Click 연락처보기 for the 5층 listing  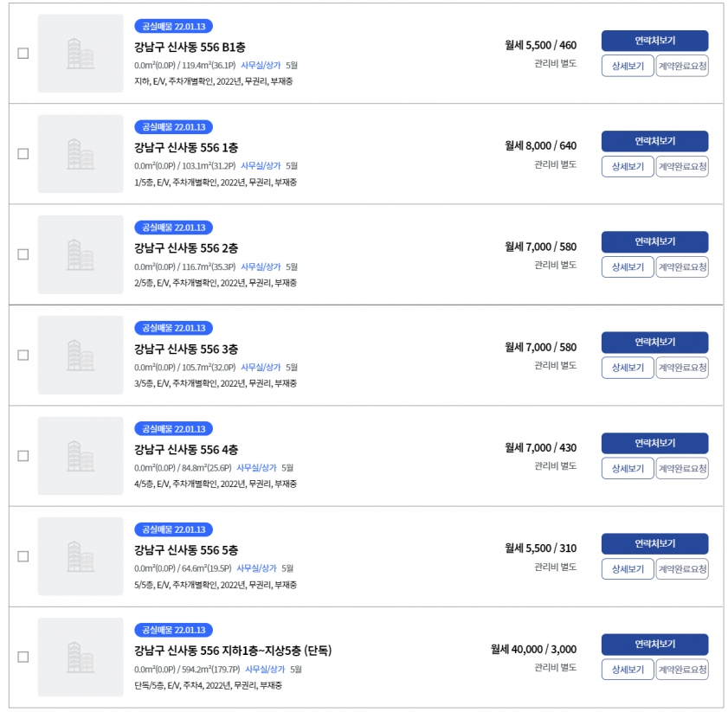[654, 543]
